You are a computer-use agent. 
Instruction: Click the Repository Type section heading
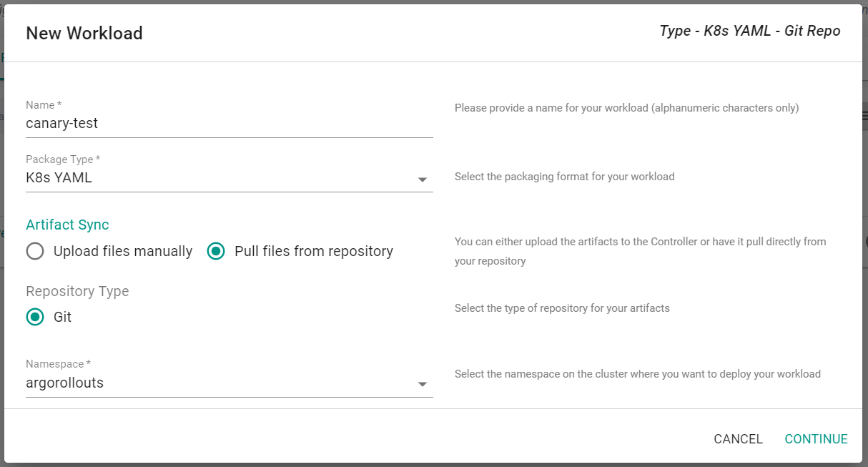[77, 291]
